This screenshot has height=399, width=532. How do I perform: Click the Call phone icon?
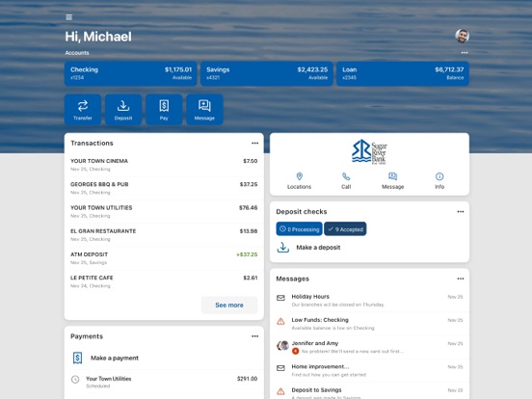[x=346, y=176]
